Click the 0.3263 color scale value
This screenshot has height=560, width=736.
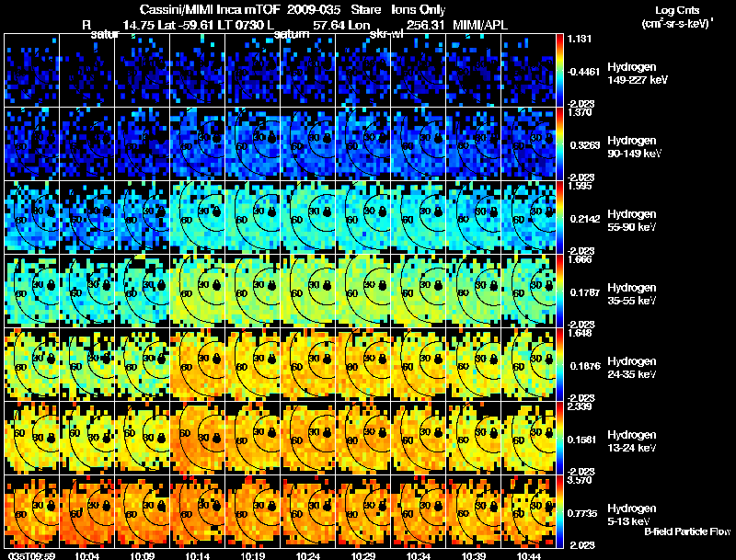(x=585, y=145)
